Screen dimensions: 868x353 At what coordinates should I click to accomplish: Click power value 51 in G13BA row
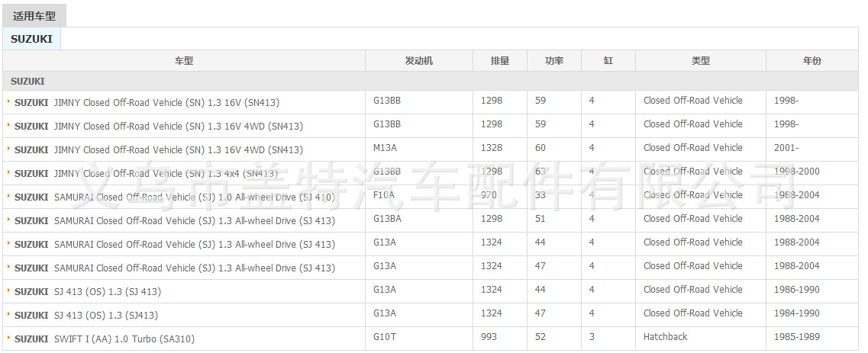coord(540,219)
